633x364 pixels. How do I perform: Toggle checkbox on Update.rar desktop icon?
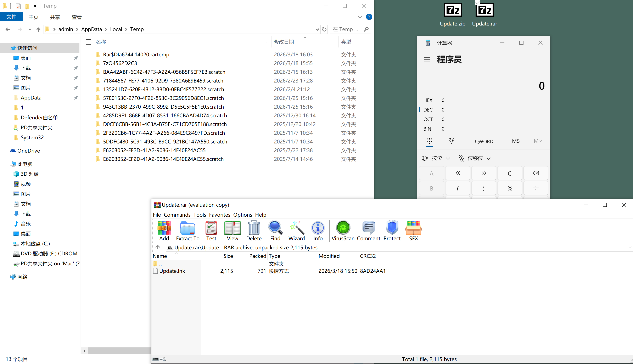477,2
